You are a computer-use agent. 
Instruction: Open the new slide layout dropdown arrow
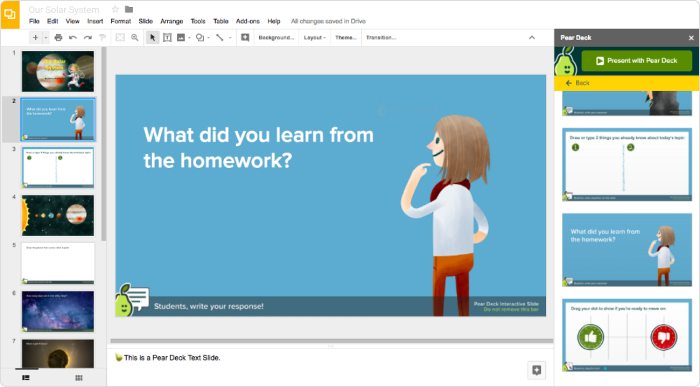(46, 37)
